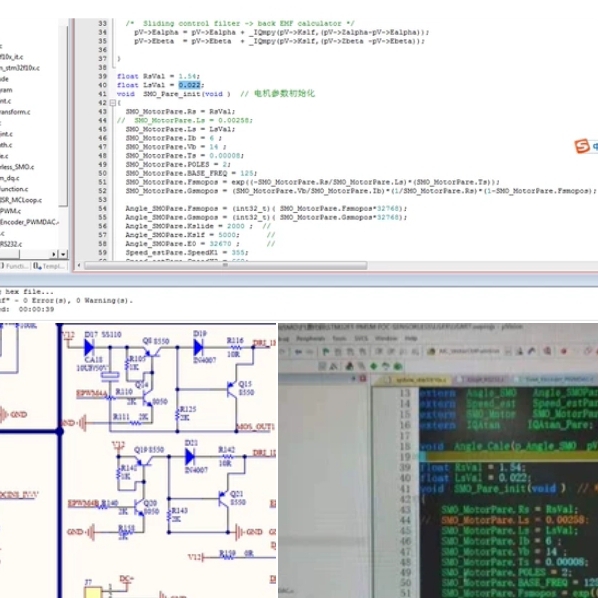Click the middle green software packs icon
Screen dimensions: 598x598
386,367
